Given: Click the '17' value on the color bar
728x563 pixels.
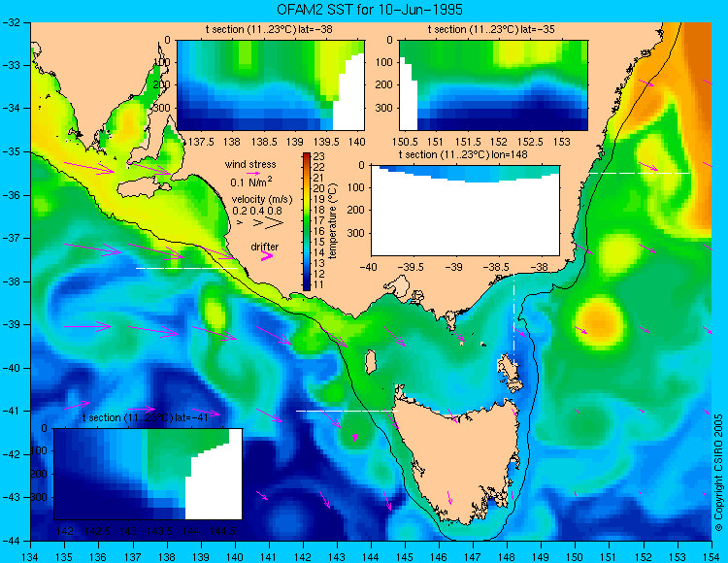Looking at the screenshot, I should pos(319,220).
